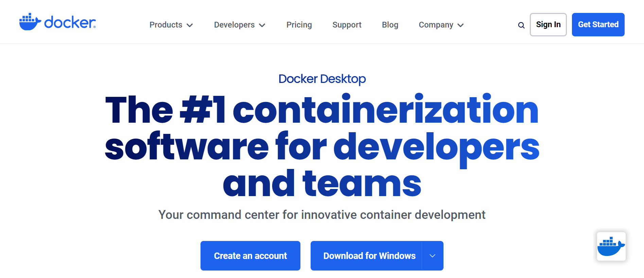This screenshot has width=644, height=278.
Task: Click 'Your command center' subtitle text
Action: coord(322,215)
